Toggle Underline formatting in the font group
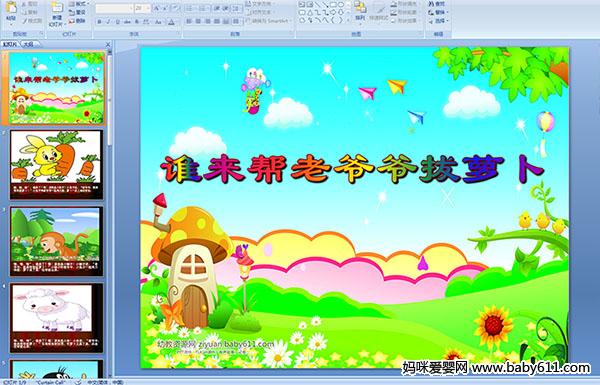This screenshot has height=385, width=600. point(117,22)
